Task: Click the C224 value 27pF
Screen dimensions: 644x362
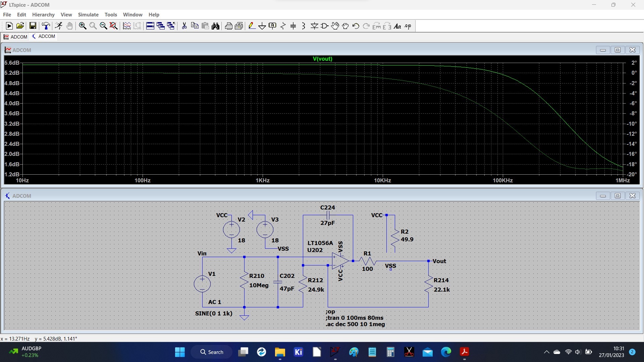Action: (x=327, y=223)
